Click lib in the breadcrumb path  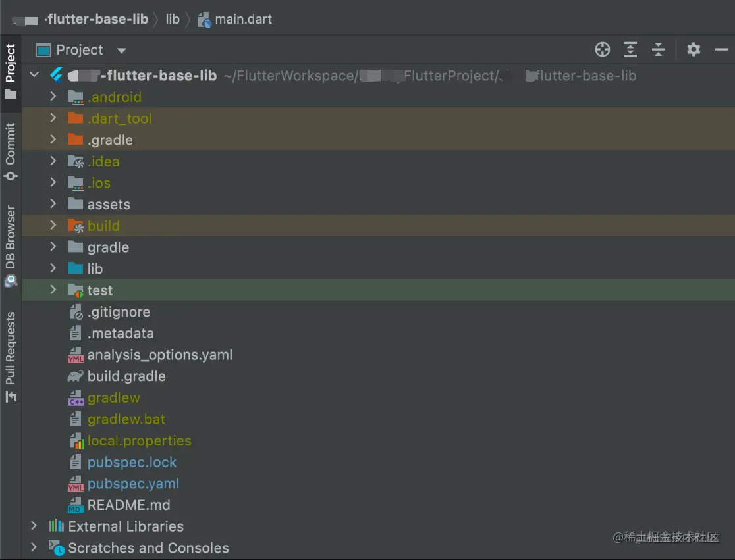[173, 19]
